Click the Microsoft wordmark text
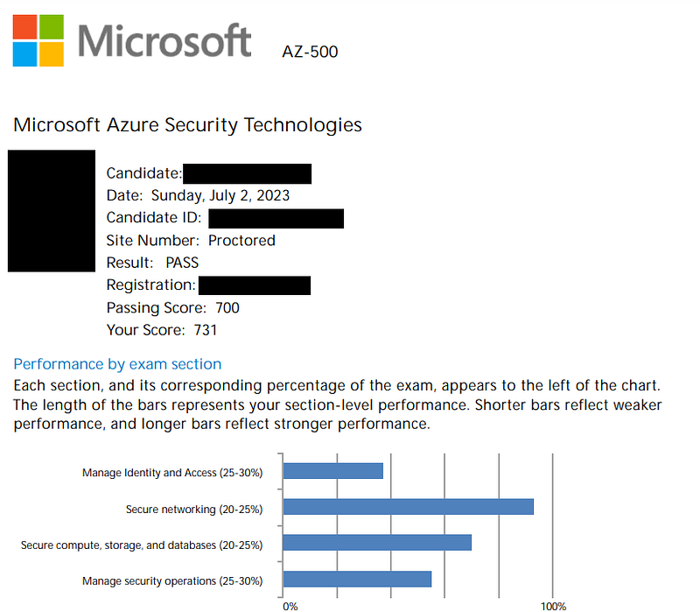Viewport: 700px width, 612px height. tap(164, 41)
